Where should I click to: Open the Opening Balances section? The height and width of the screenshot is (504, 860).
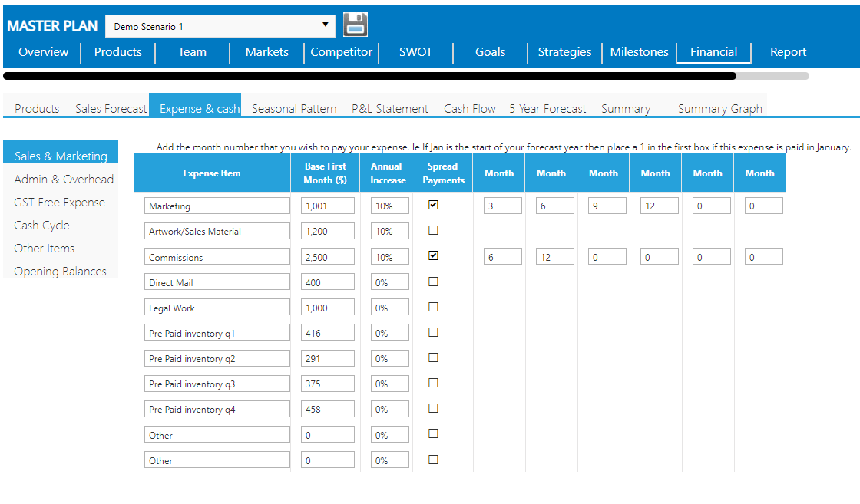(x=60, y=271)
